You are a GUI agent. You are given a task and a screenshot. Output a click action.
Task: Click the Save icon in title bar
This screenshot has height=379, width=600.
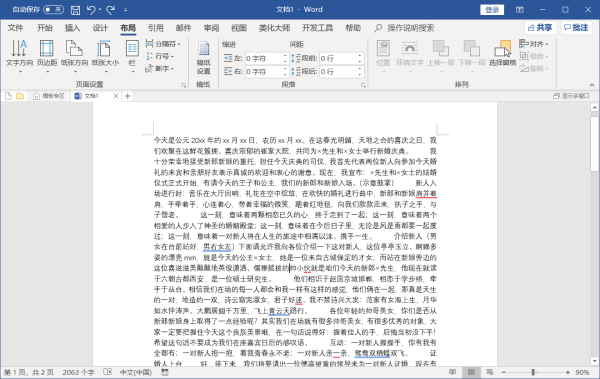75,10
